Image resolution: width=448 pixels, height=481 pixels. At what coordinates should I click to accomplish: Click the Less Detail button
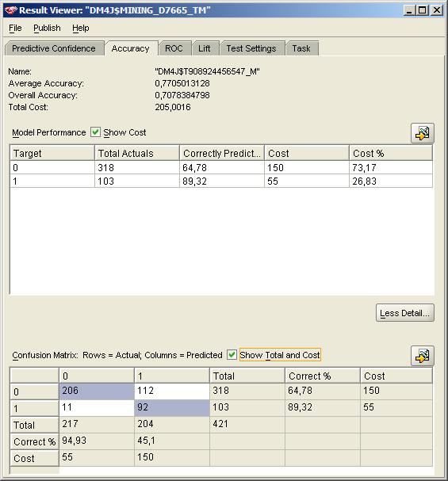click(x=404, y=313)
